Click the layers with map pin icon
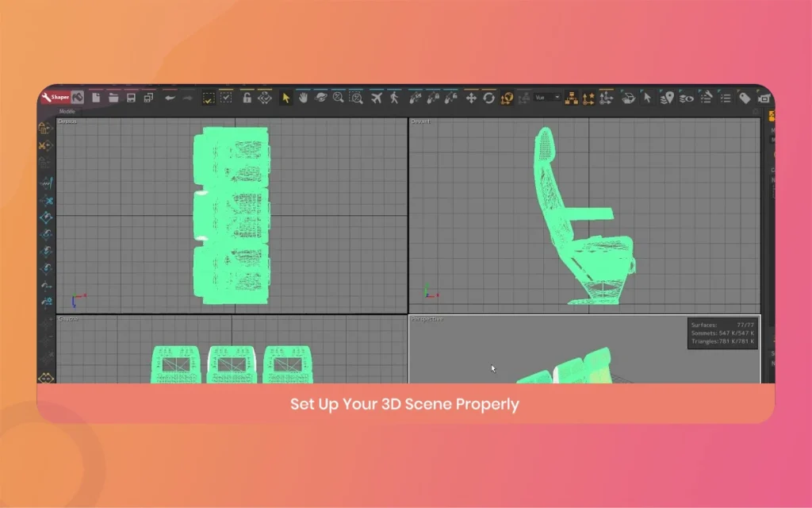 [667, 98]
